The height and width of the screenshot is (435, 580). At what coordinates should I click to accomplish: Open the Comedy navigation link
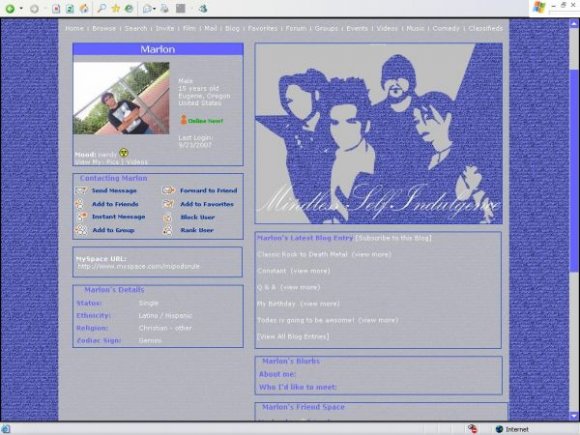point(446,28)
